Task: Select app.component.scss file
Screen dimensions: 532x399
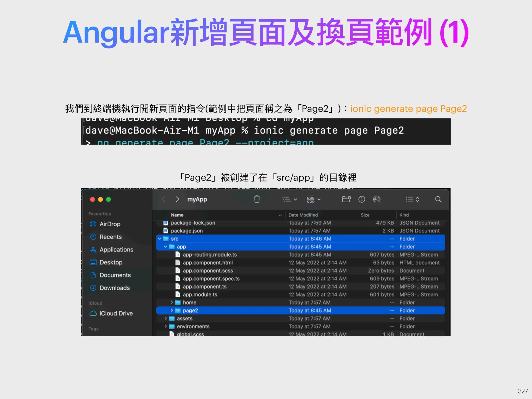Action: [301, 271]
